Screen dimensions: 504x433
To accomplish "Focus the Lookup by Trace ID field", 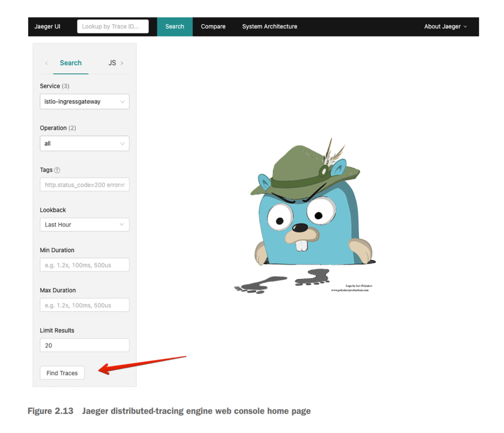I will point(113,27).
